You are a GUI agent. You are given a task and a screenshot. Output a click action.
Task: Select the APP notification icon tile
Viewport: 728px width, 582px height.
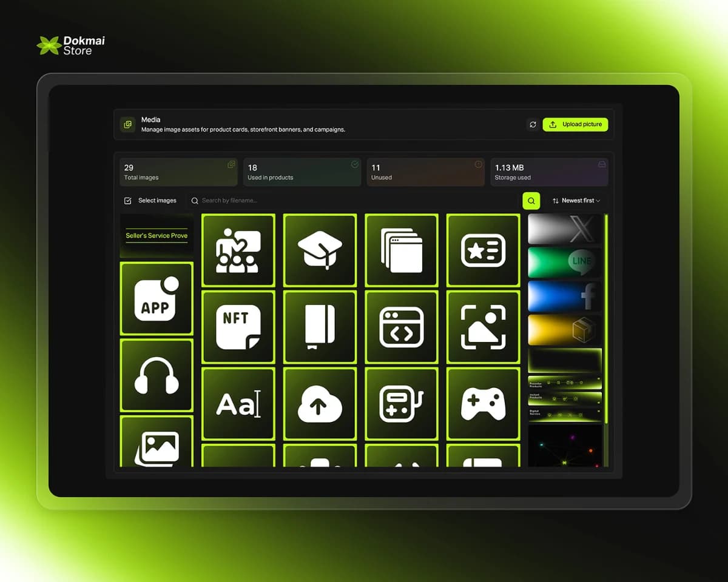point(157,298)
